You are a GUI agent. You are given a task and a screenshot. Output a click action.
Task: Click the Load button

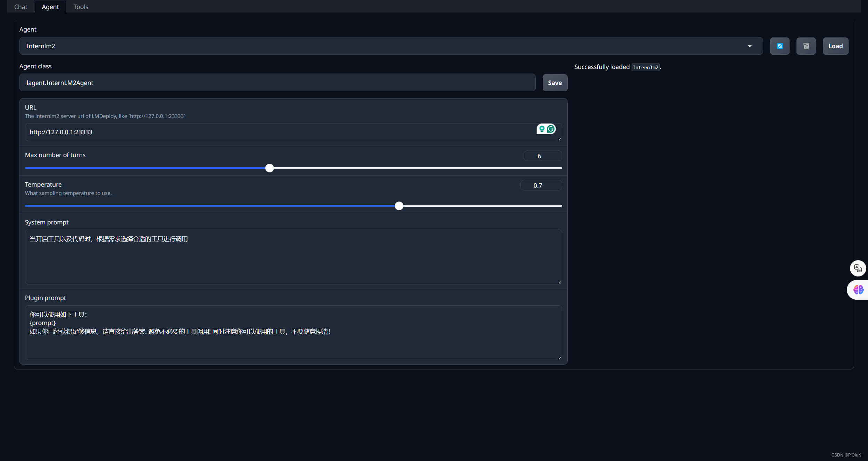[x=835, y=46]
